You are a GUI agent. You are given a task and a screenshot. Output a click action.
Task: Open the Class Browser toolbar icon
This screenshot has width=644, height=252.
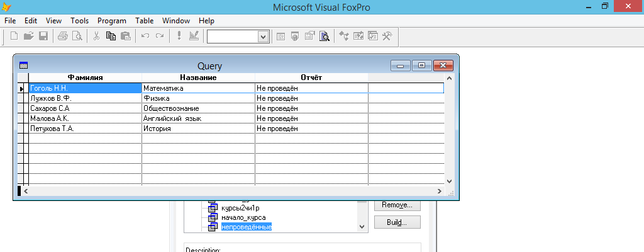344,37
